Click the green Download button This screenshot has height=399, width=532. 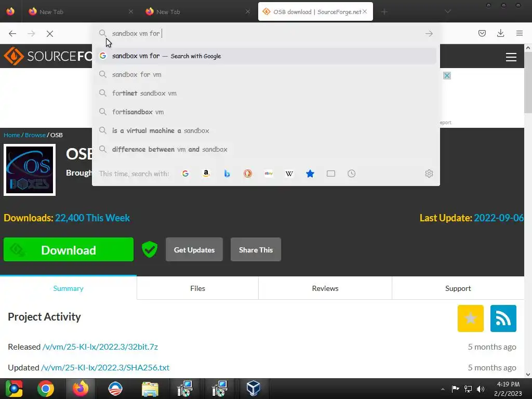(69, 250)
